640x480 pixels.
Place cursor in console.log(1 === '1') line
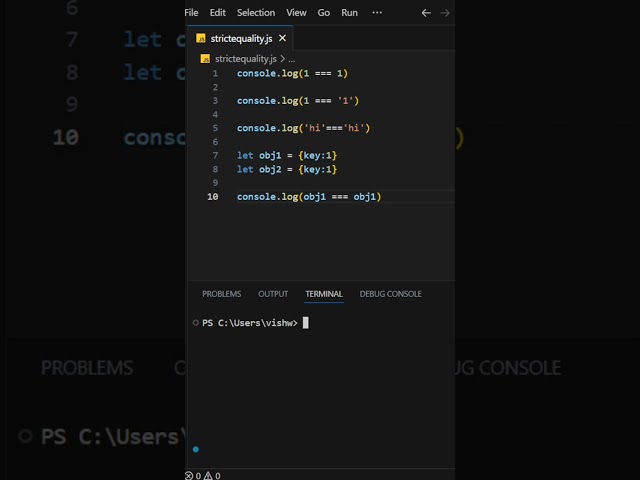point(298,101)
